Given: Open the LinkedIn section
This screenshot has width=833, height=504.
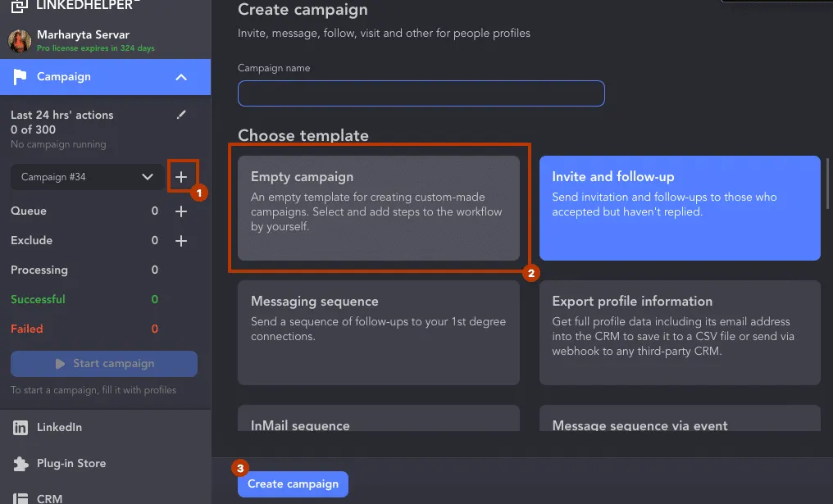Looking at the screenshot, I should [x=59, y=427].
